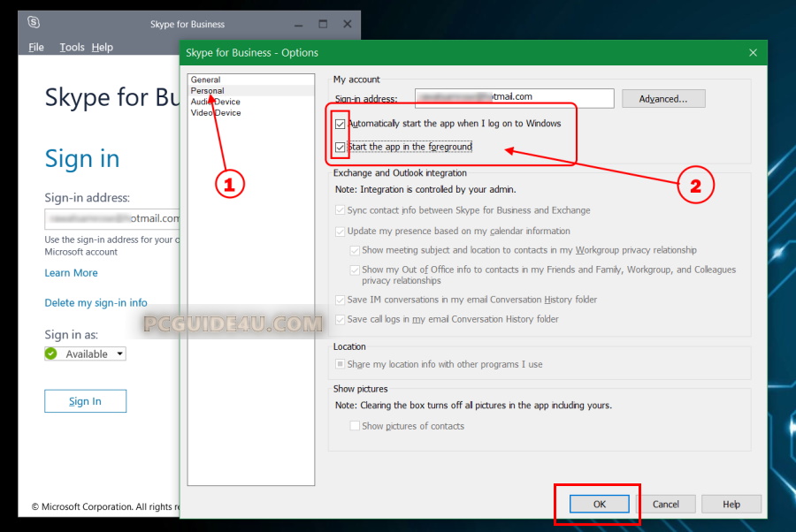
Task: Close the Options dialog with X
Action: [753, 52]
